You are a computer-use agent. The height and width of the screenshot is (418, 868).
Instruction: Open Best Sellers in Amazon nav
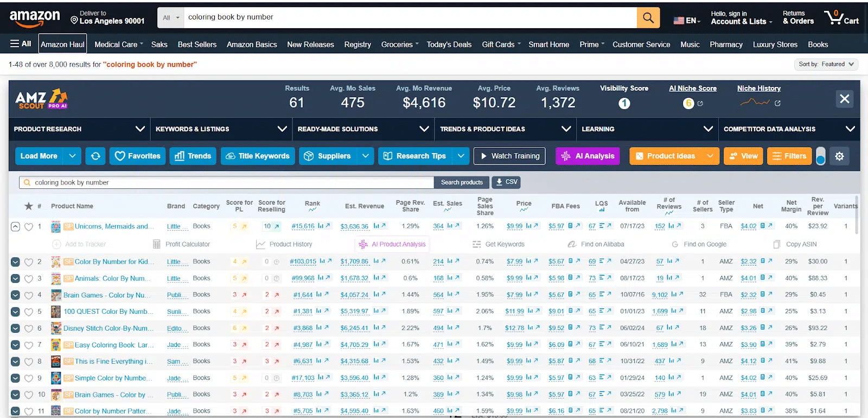tap(197, 45)
